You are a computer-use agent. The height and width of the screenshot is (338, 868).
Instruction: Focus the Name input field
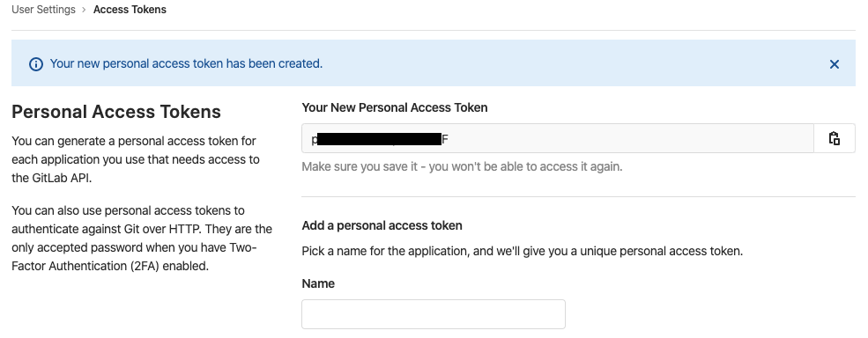click(x=434, y=314)
